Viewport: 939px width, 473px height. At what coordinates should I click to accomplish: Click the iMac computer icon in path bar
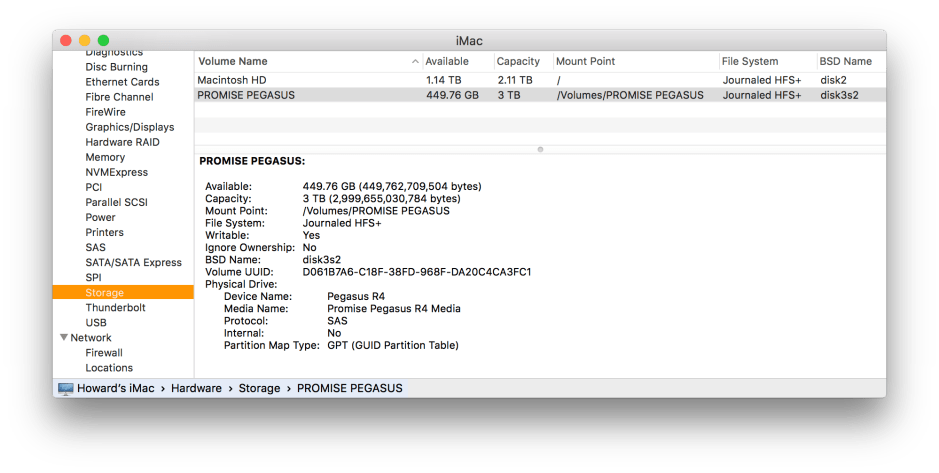click(x=66, y=388)
